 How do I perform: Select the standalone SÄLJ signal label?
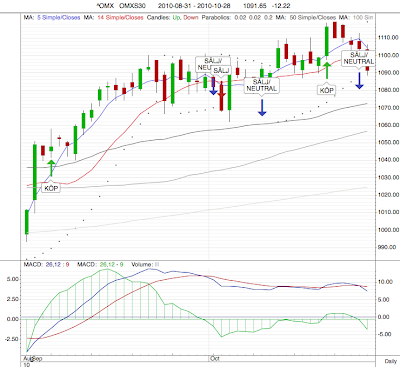tap(221, 70)
